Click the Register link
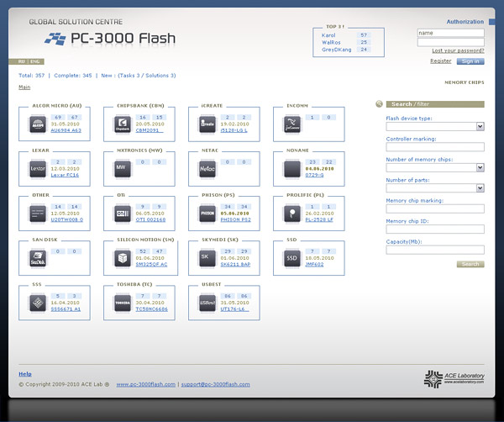This screenshot has height=422, width=504. 441,61
